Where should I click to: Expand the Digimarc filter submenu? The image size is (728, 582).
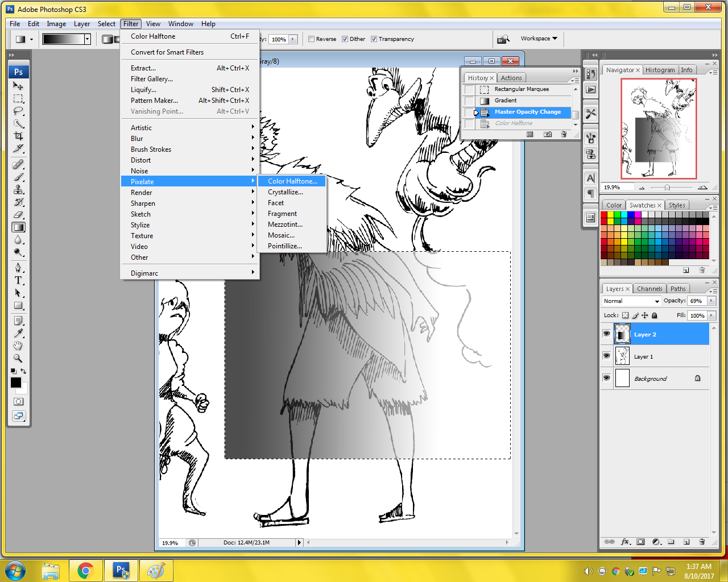(x=190, y=273)
